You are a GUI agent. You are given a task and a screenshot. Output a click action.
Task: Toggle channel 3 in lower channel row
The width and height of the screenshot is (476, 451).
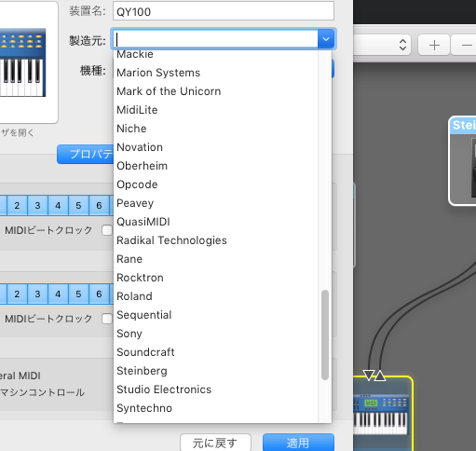37,294
